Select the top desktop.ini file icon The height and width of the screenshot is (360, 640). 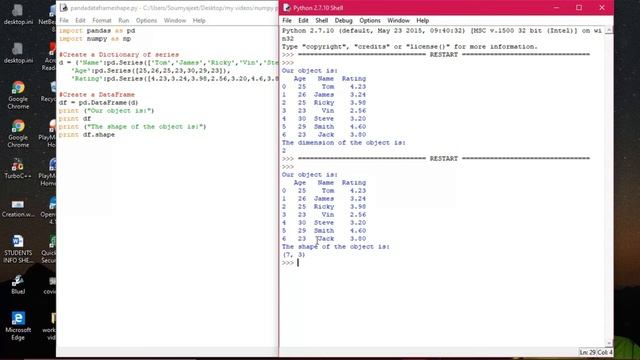pos(18,15)
